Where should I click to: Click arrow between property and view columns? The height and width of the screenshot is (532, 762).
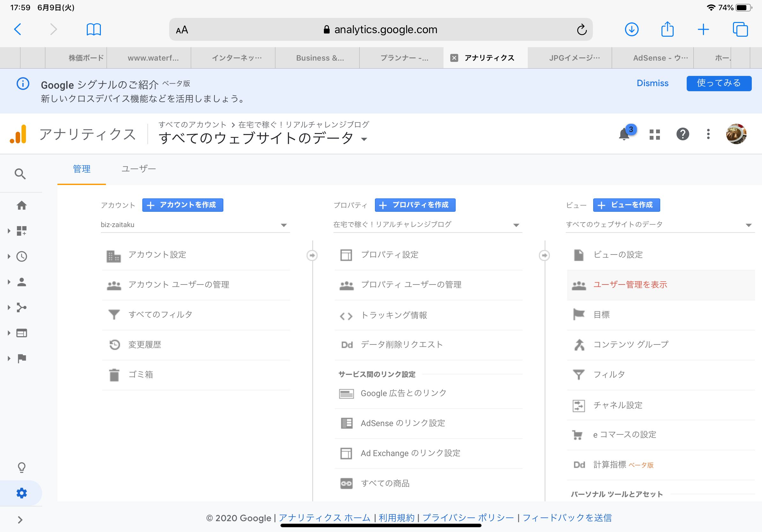coord(544,255)
